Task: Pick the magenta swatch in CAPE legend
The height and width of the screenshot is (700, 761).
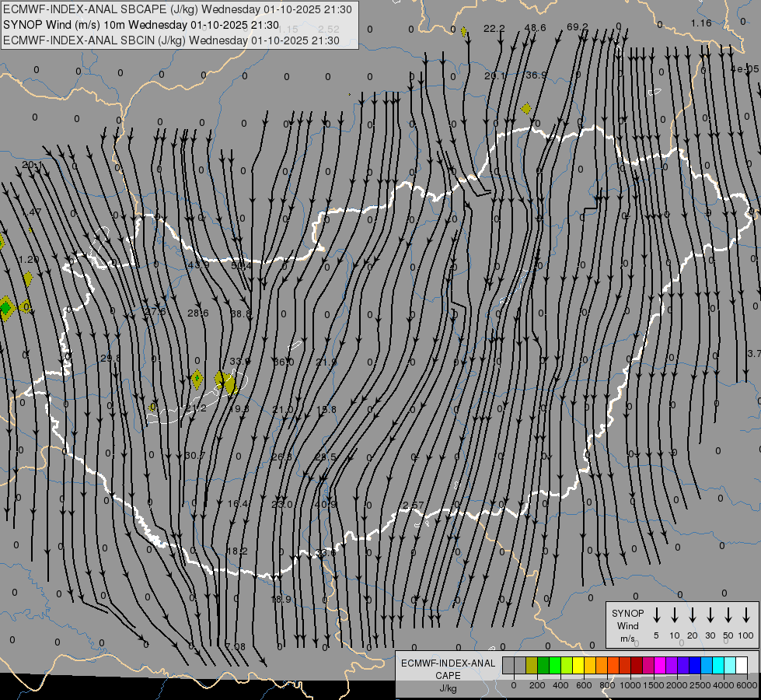Action: (660, 665)
